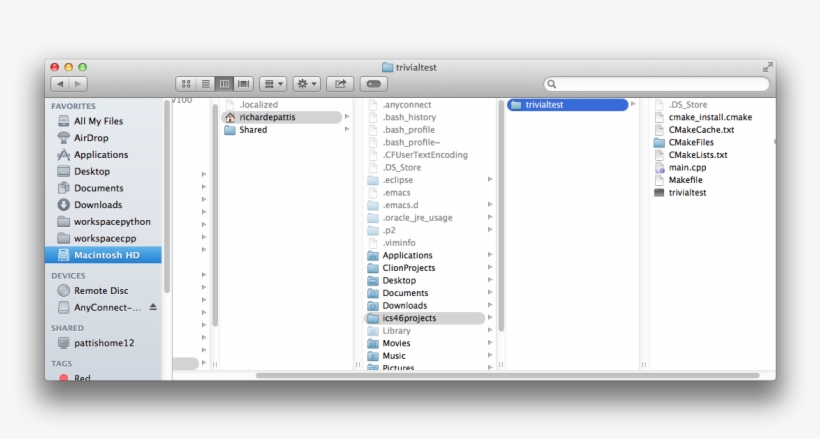Open workspacecpp folder in sidebar
Image resolution: width=820 pixels, height=439 pixels.
[x=105, y=238]
